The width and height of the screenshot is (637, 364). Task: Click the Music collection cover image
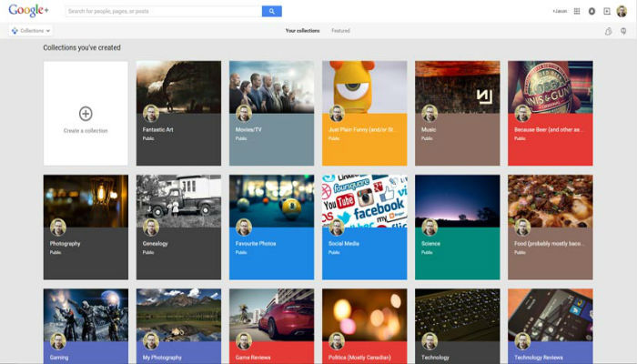[x=458, y=87]
